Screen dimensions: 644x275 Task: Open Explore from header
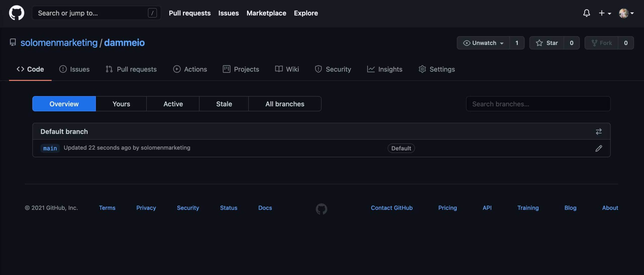coord(306,13)
